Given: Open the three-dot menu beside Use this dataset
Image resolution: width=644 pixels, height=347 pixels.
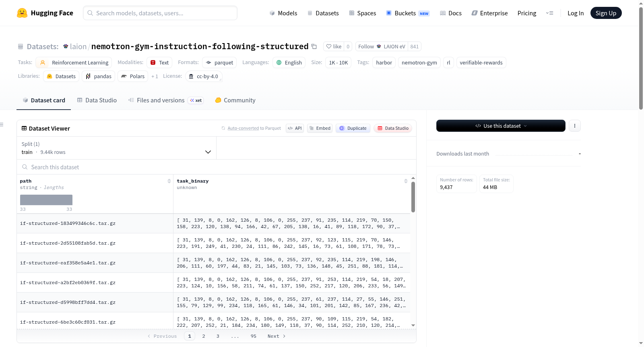Looking at the screenshot, I should click(x=574, y=126).
